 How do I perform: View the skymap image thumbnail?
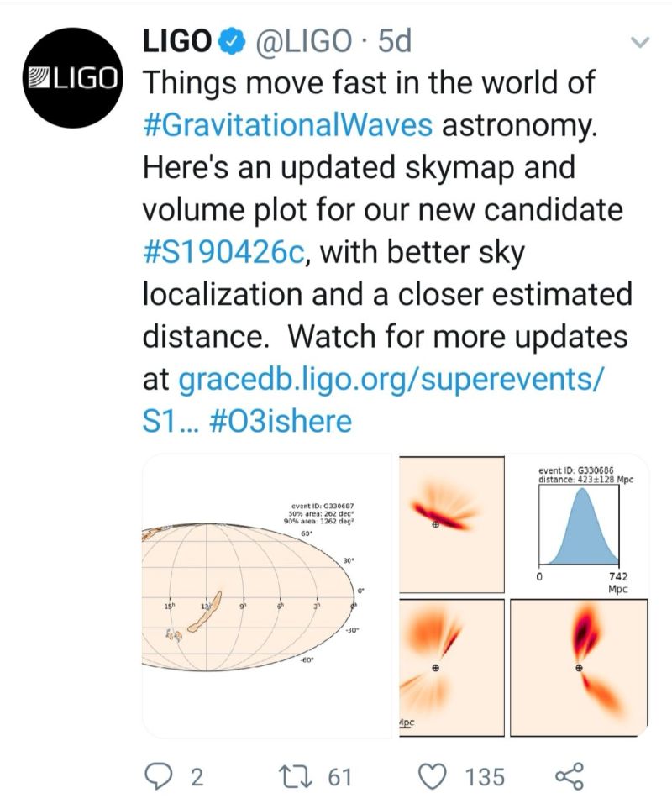(267, 596)
